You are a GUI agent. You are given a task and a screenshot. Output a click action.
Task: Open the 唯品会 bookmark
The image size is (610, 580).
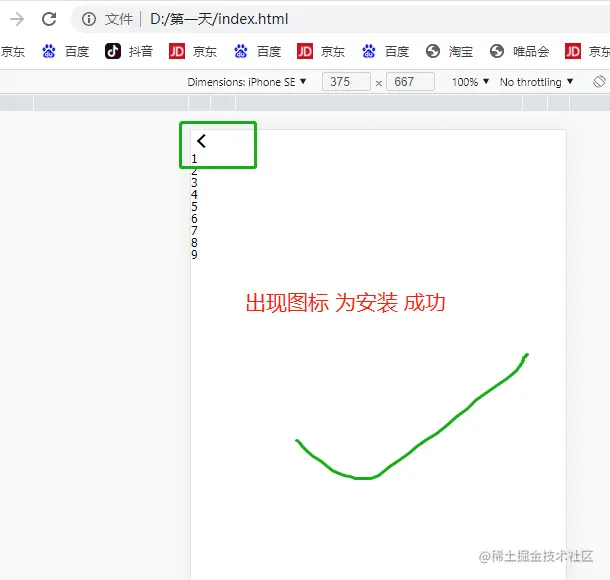519,51
